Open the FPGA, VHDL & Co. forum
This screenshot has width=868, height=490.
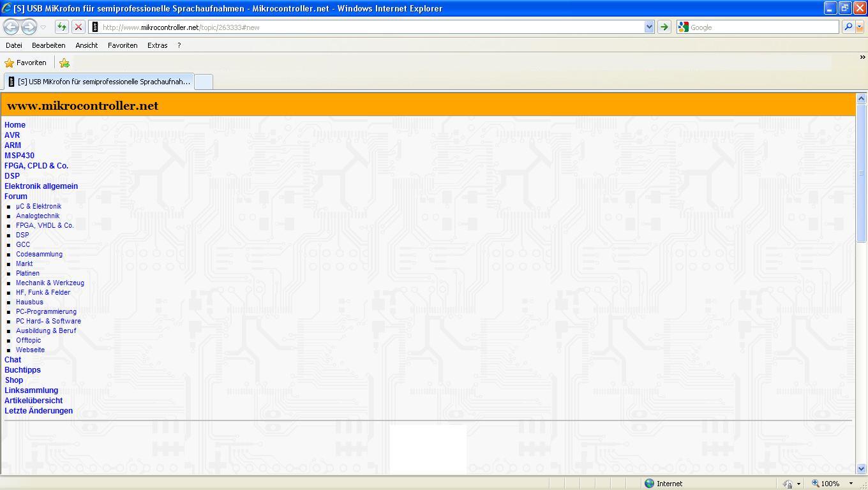click(x=45, y=225)
